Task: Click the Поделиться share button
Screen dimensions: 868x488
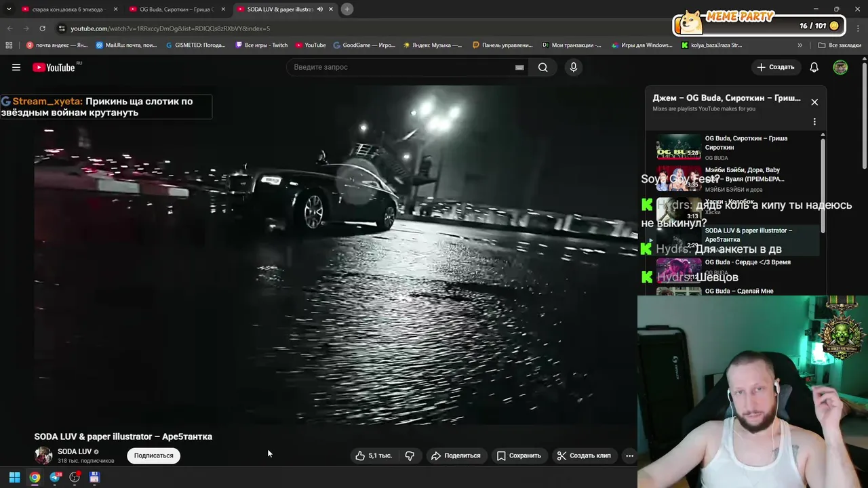Action: (x=456, y=455)
